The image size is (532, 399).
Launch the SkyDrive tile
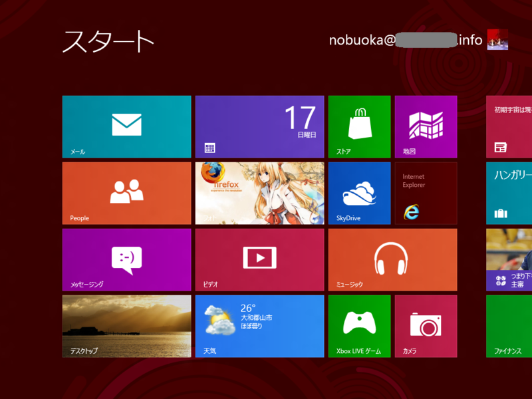359,193
